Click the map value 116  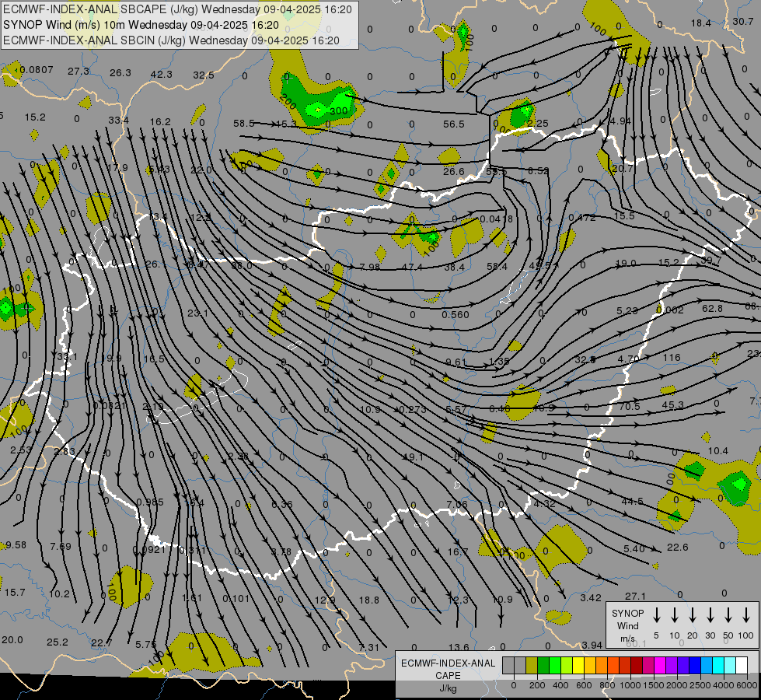(x=672, y=358)
